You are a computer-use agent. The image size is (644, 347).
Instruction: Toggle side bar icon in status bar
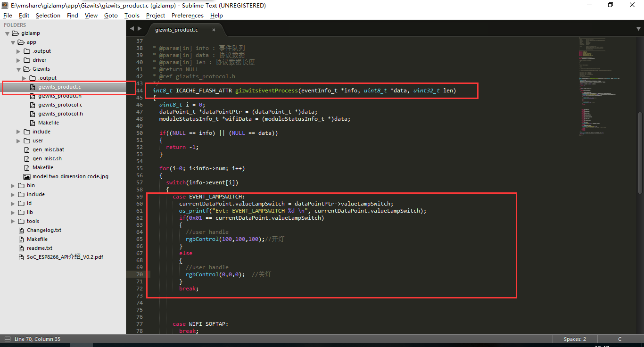tap(8, 339)
